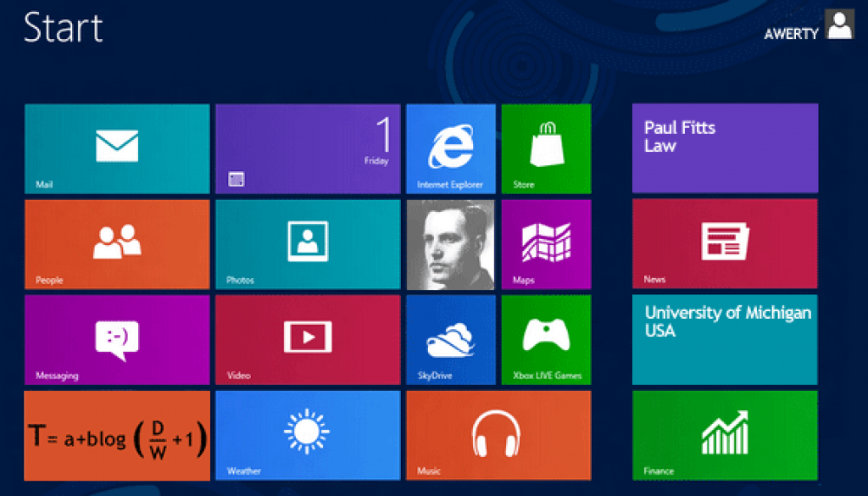Image resolution: width=868 pixels, height=496 pixels.
Task: Open the Messaging tile
Action: coord(117,340)
